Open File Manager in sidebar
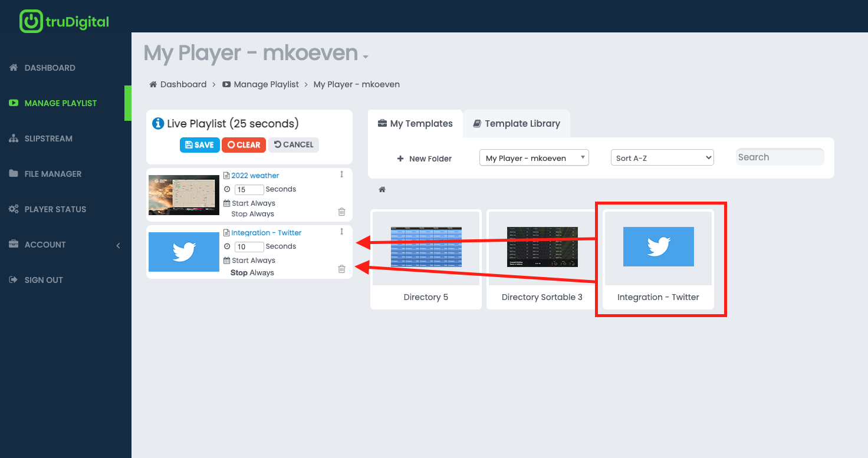This screenshot has width=868, height=458. tap(53, 174)
